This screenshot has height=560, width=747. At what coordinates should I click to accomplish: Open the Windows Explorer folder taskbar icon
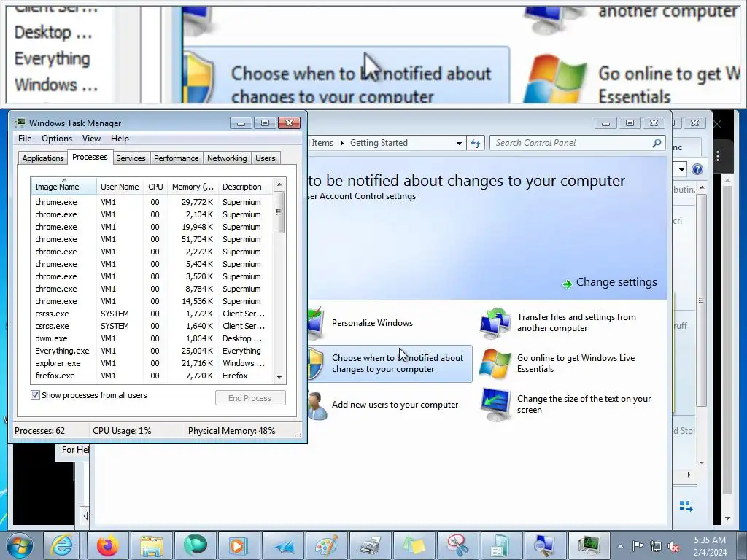[152, 545]
